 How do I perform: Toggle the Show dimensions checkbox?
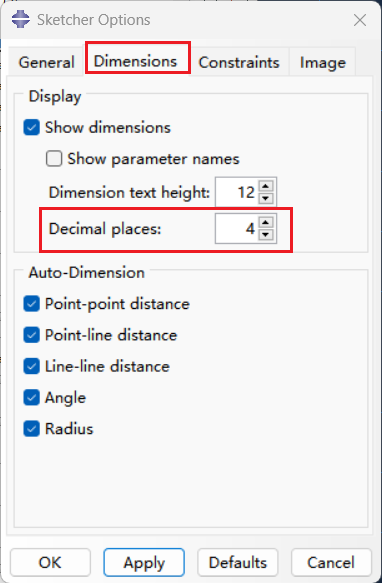pyautogui.click(x=32, y=128)
